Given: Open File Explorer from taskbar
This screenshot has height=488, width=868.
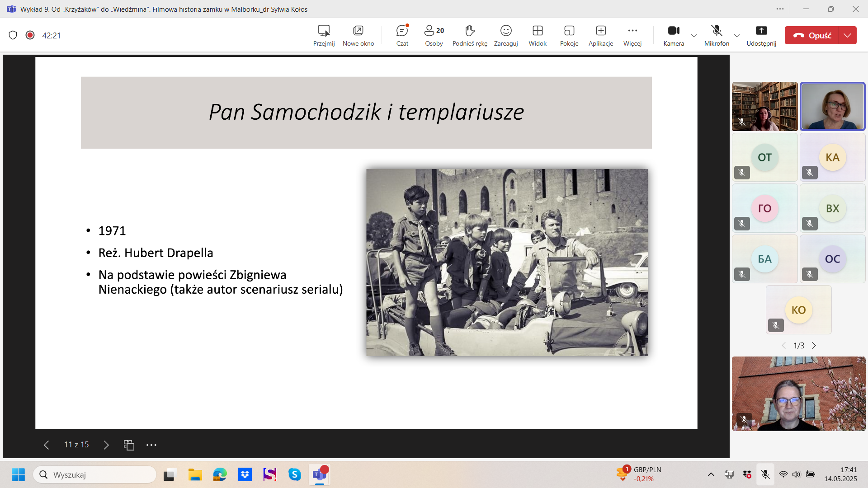Looking at the screenshot, I should [x=195, y=474].
